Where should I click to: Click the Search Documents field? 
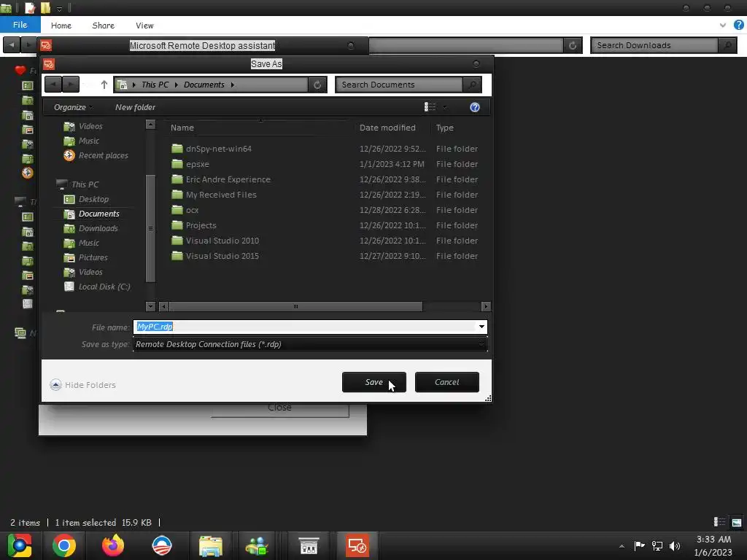click(399, 85)
